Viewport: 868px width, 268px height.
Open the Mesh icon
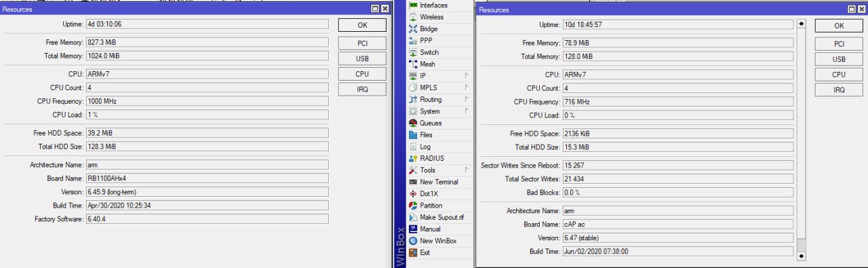pos(414,64)
